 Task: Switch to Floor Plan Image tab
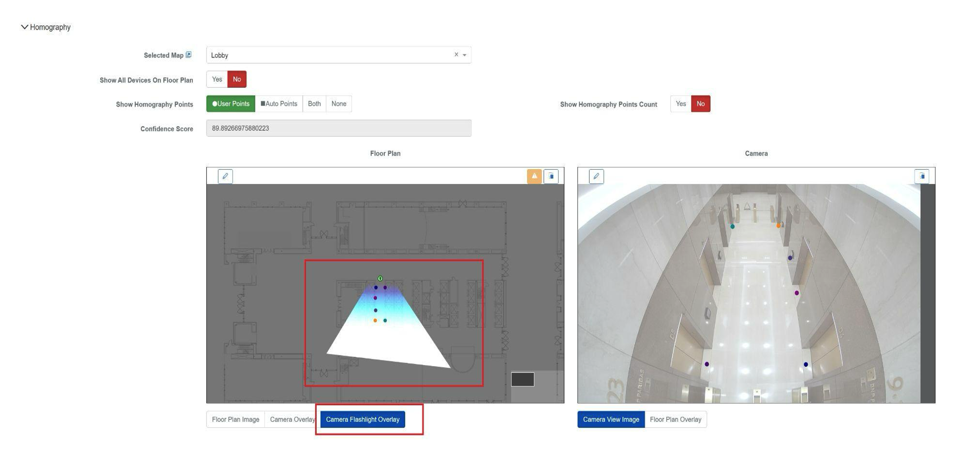[235, 419]
